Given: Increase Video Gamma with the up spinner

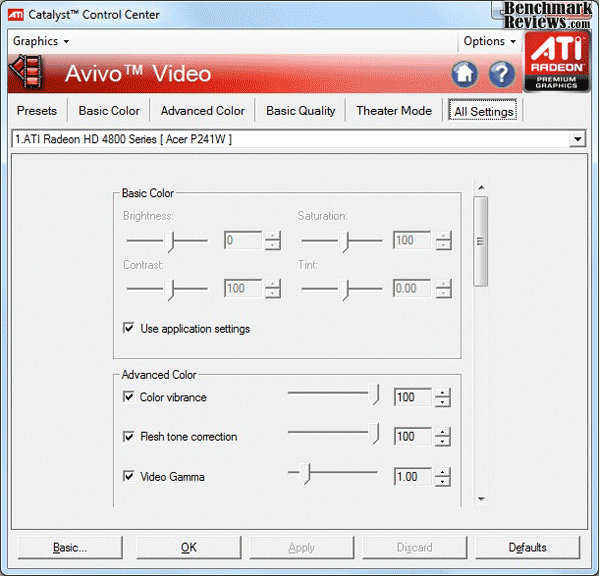Looking at the screenshot, I should point(443,472).
